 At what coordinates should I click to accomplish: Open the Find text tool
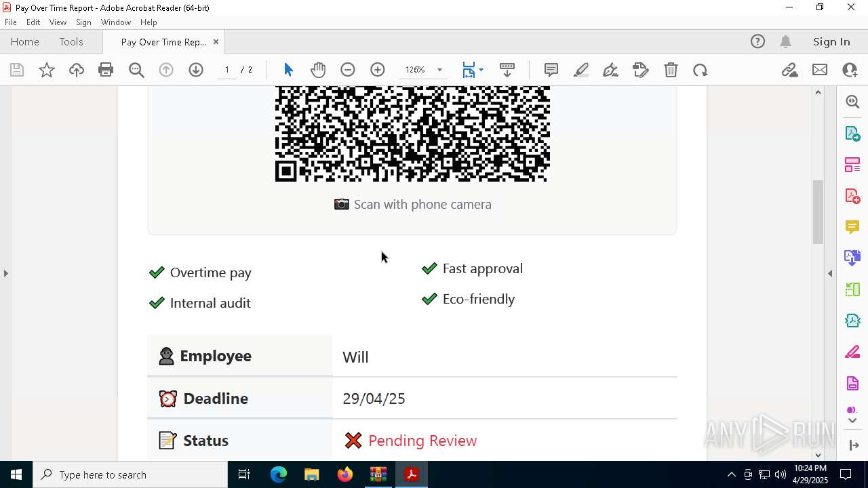[x=136, y=70]
